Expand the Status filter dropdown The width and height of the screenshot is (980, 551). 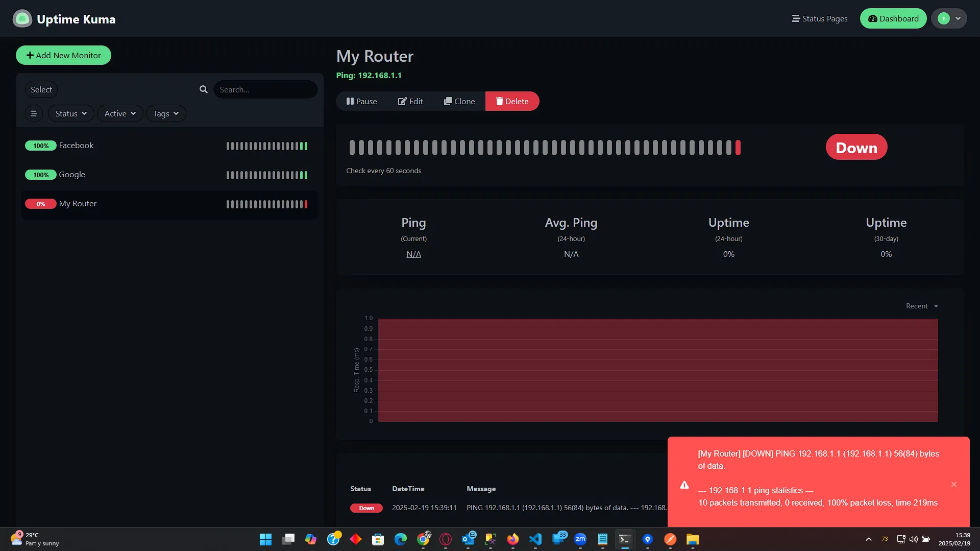[x=71, y=113]
